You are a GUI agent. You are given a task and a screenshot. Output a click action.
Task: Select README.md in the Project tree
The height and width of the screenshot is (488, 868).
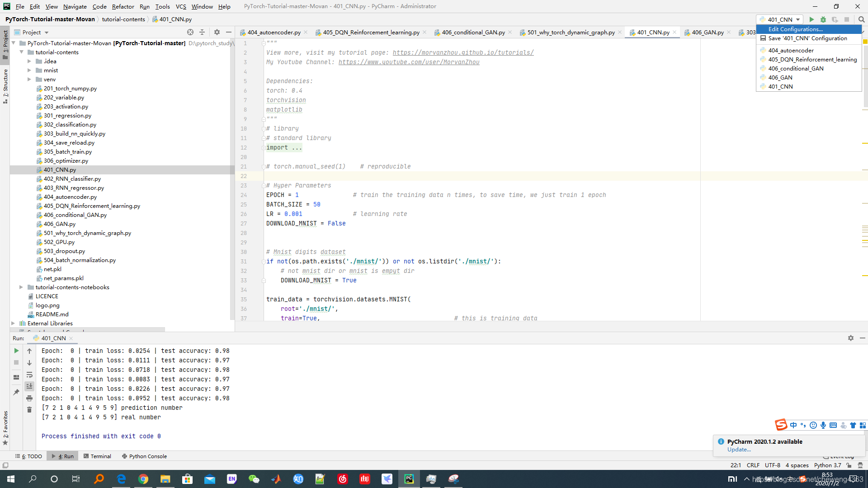[52, 314]
